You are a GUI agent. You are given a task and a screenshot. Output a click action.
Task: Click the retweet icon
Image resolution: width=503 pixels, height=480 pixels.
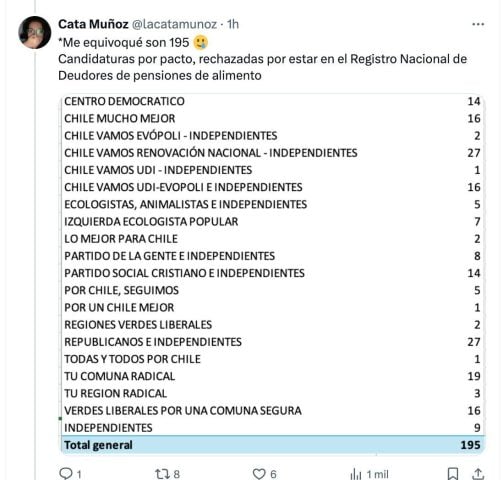click(x=162, y=474)
